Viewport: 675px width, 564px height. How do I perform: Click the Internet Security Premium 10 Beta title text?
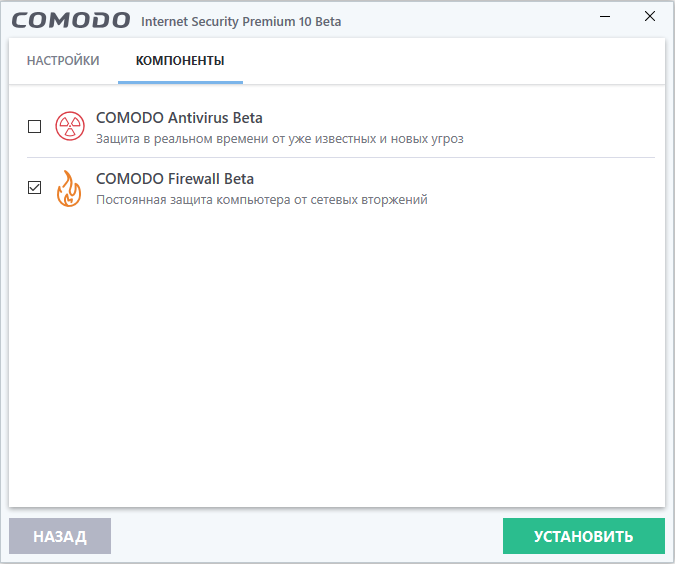(x=241, y=22)
